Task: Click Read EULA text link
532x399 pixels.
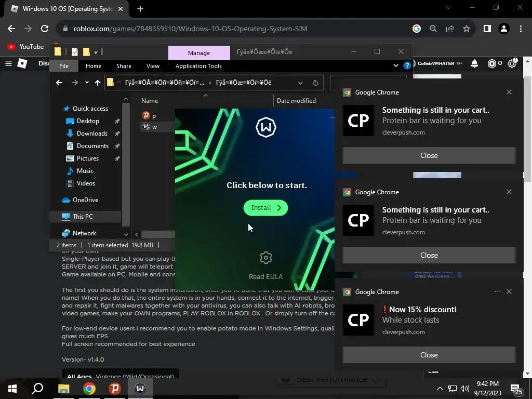Action: (x=265, y=276)
